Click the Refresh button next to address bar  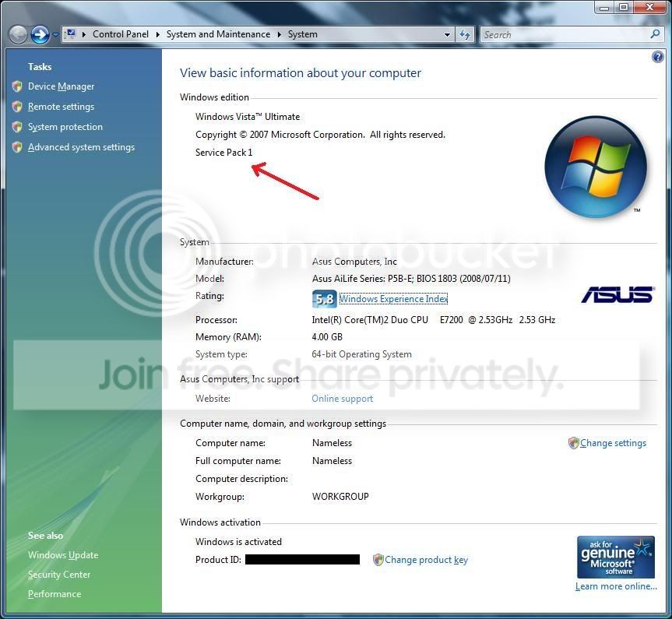tap(465, 35)
